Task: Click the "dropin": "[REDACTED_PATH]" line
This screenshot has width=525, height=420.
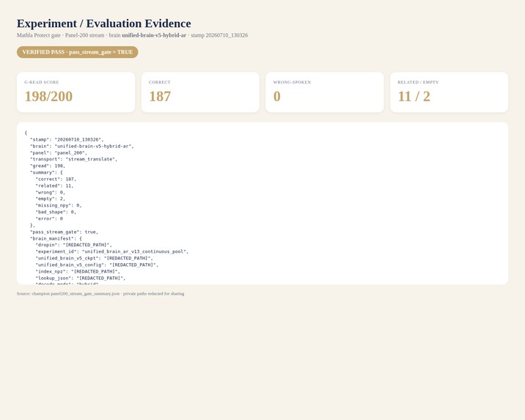Action: pos(73,245)
